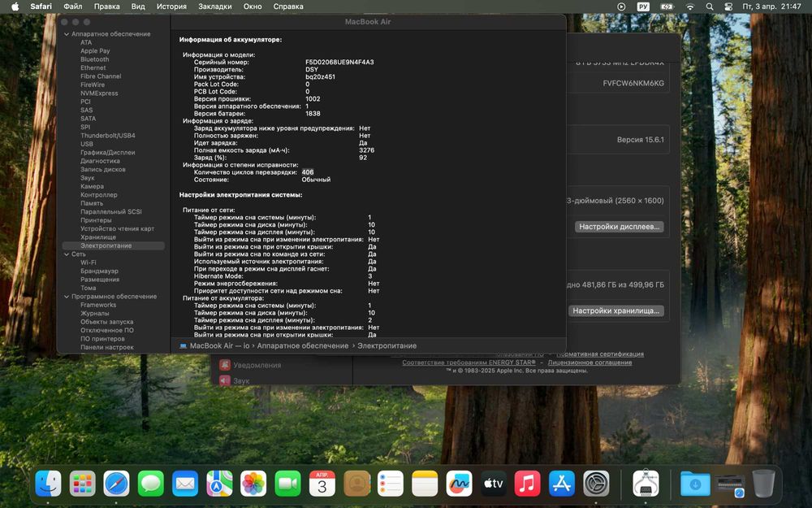Select NVMExpress in the sidebar
Image resolution: width=812 pixels, height=508 pixels.
(x=99, y=93)
